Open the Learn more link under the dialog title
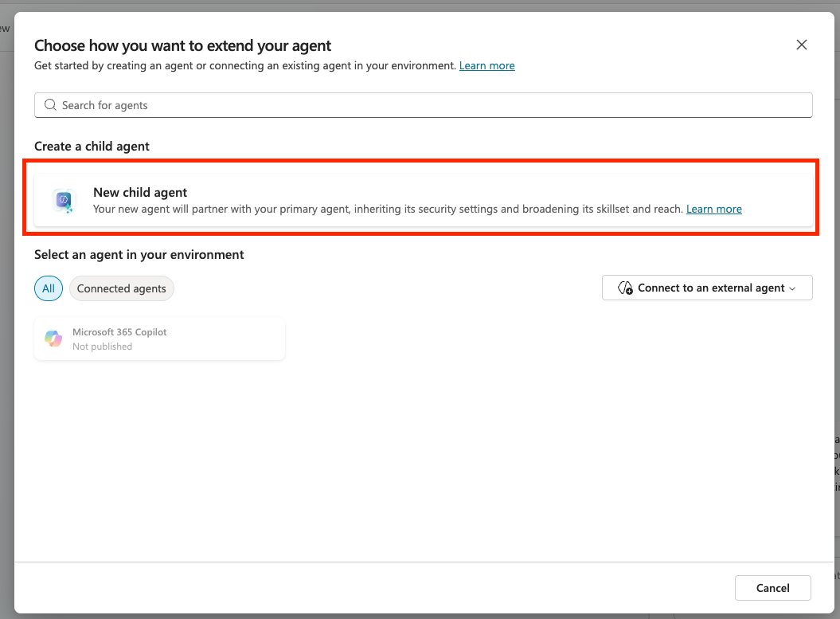Image resolution: width=840 pixels, height=619 pixels. pyautogui.click(x=486, y=65)
